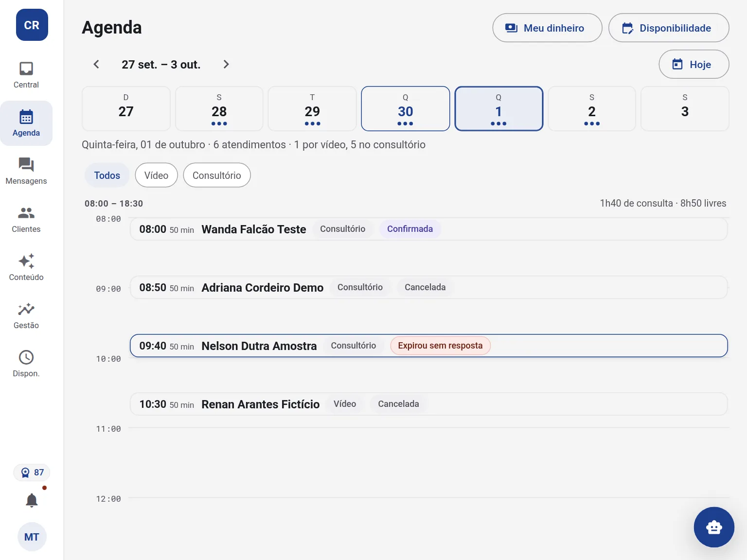Go to next week arrow
The image size is (747, 560).
226,64
